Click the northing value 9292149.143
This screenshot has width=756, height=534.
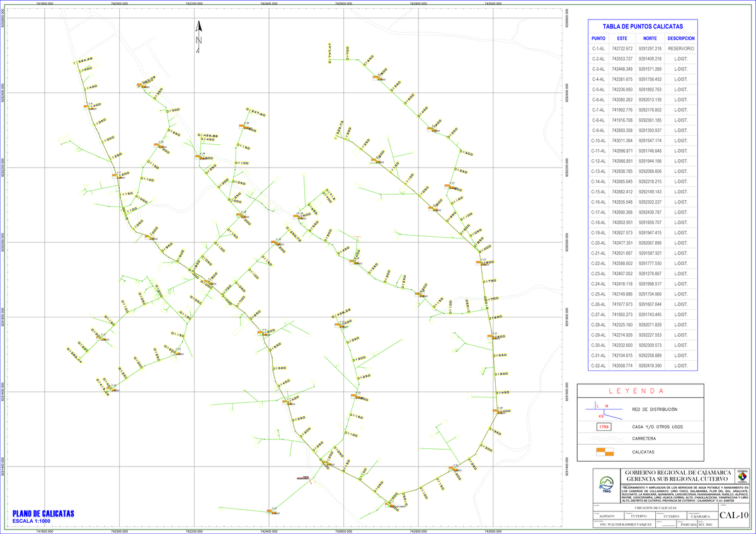(x=650, y=191)
